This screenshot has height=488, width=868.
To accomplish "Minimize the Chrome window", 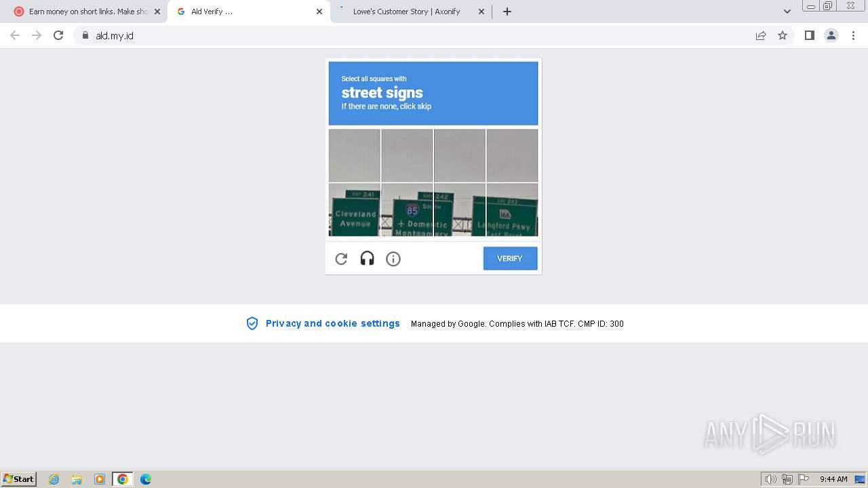I will [x=810, y=6].
